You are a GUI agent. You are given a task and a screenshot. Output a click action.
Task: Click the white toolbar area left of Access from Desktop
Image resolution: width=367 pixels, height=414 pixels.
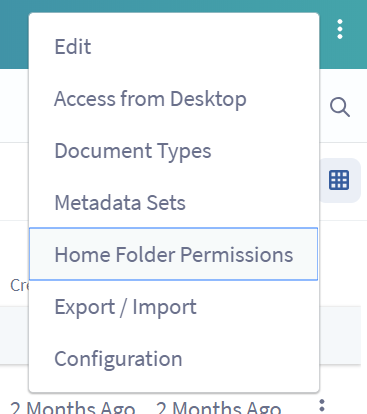tap(14, 105)
